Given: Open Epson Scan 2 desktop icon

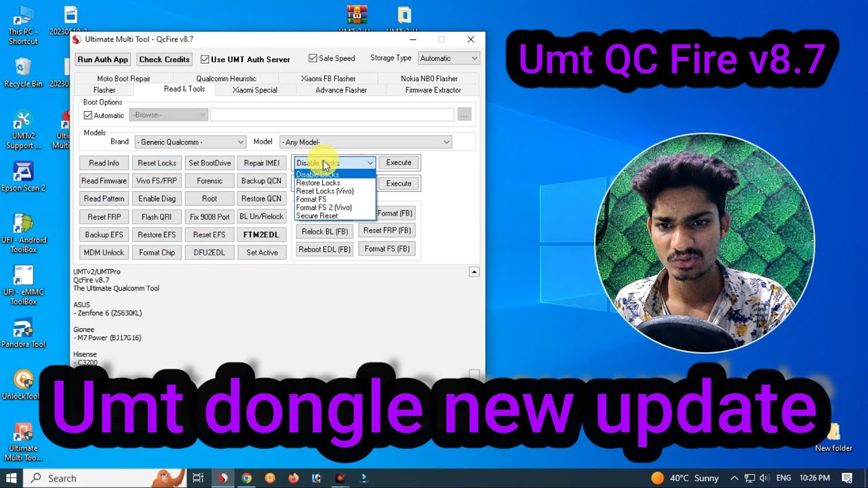Looking at the screenshot, I should point(23,177).
